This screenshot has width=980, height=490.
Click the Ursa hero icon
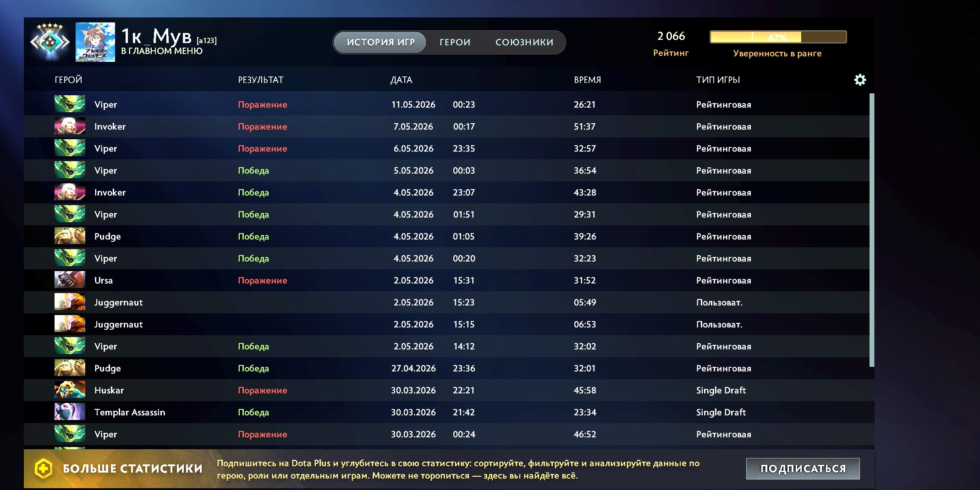click(70, 280)
